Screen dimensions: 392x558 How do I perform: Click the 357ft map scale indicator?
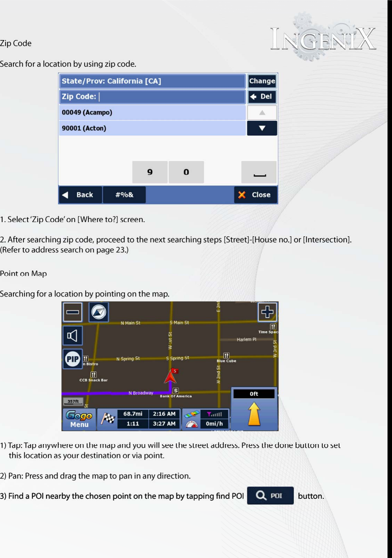tap(73, 401)
